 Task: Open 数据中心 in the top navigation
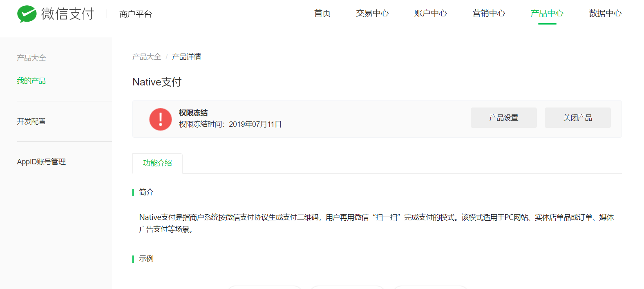pos(605,13)
